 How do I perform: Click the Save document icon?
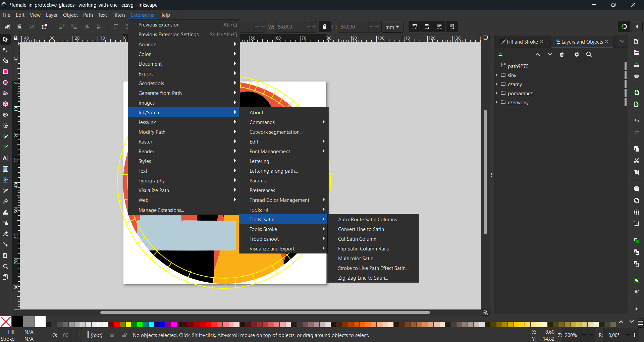(637, 65)
